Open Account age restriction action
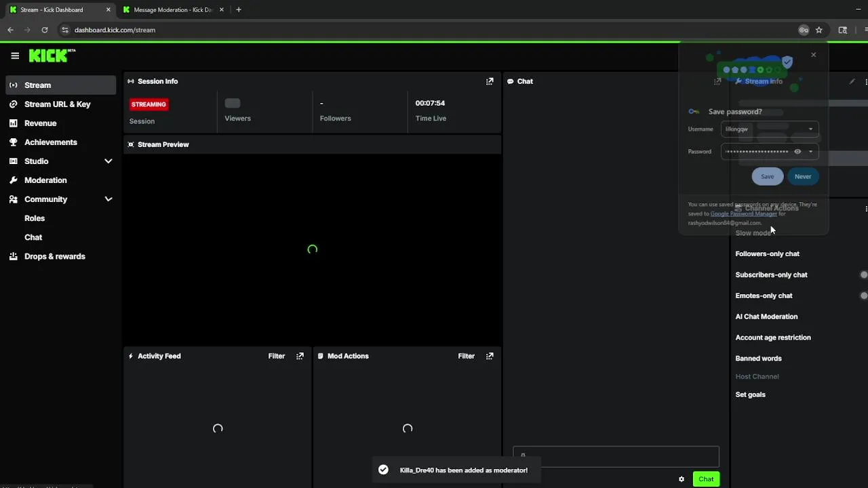The image size is (868, 488). 773,338
